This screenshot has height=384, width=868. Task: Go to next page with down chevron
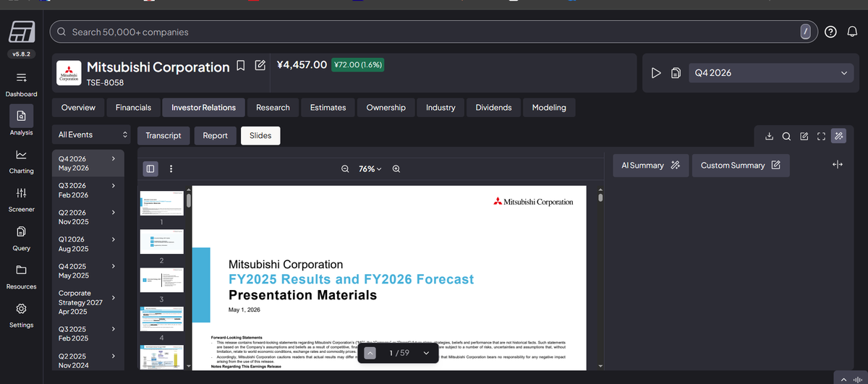tap(426, 353)
